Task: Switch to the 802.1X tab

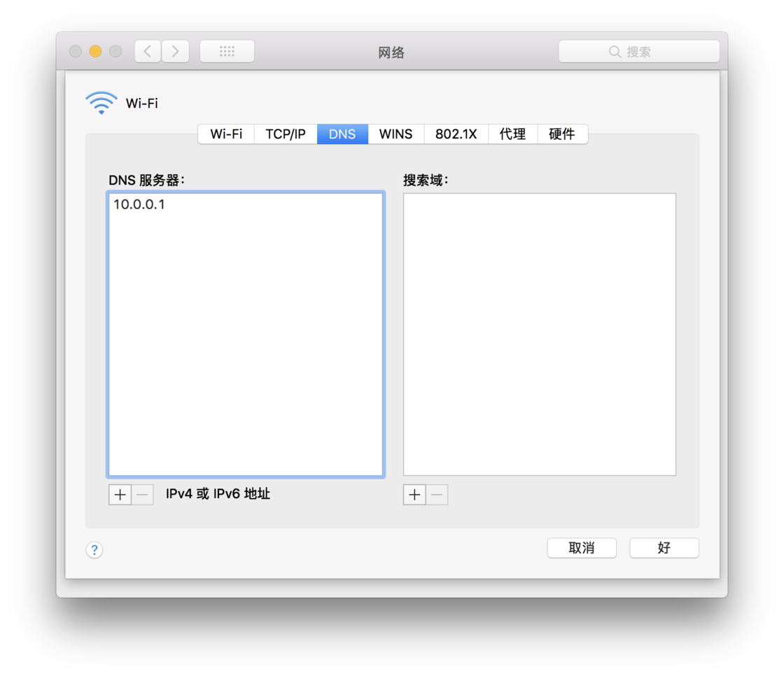Action: coord(456,134)
